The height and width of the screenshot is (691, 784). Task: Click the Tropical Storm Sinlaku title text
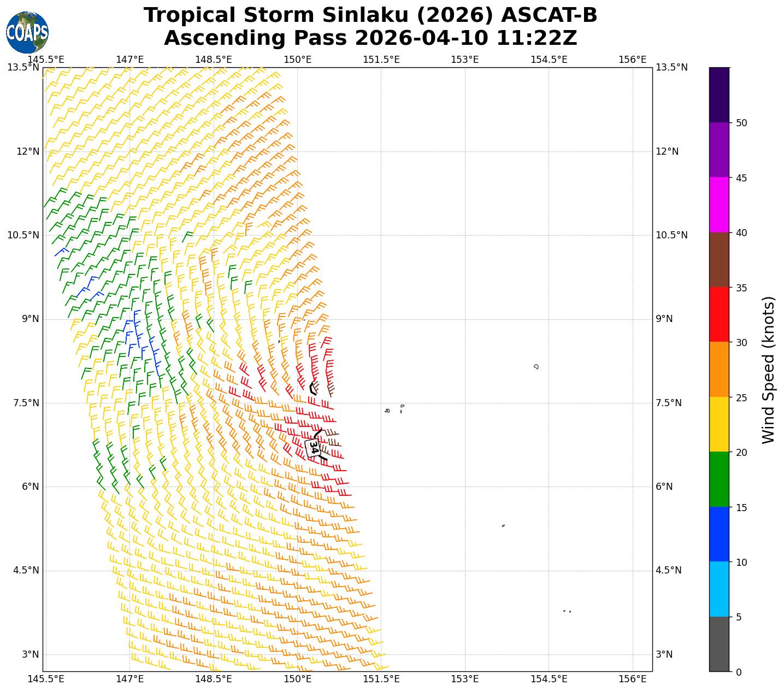370,15
